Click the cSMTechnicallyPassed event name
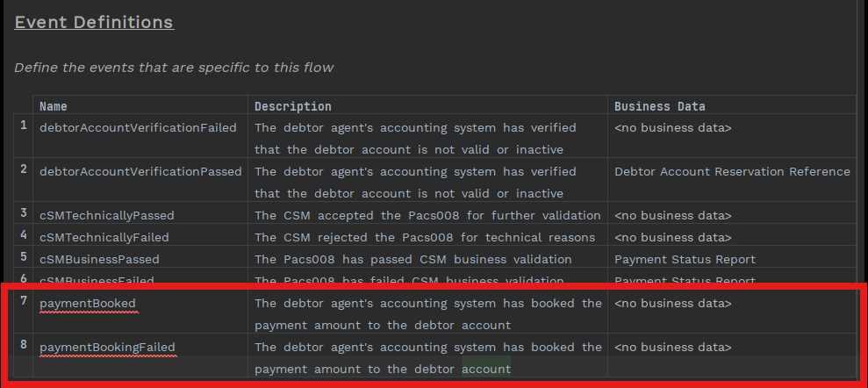 [x=107, y=215]
